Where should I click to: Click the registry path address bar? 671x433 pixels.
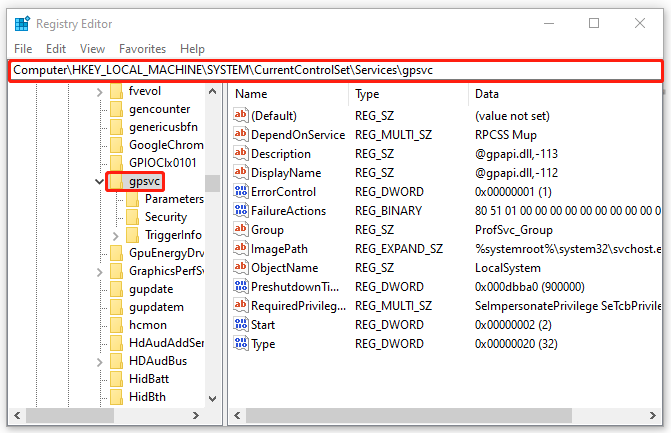[336, 70]
